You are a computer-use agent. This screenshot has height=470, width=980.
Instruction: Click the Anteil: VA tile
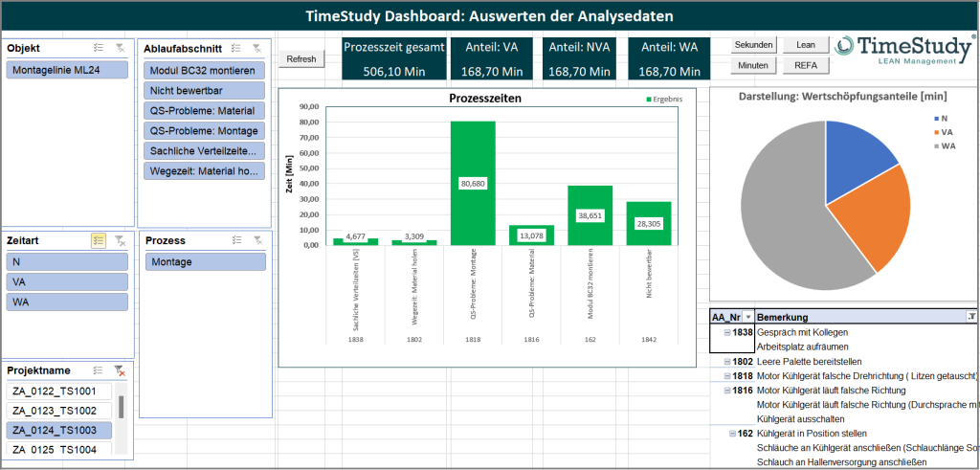coord(491,58)
